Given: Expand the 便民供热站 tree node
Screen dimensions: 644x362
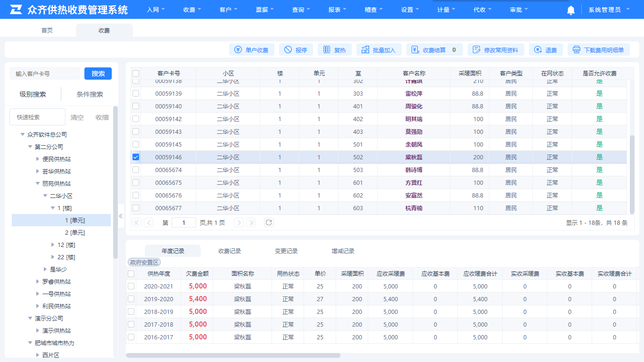Looking at the screenshot, I should (38, 159).
